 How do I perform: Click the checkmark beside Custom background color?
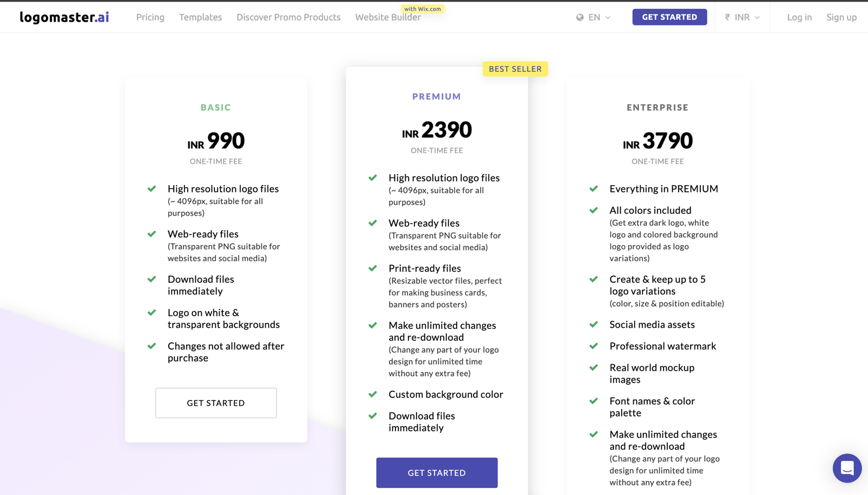click(x=373, y=395)
